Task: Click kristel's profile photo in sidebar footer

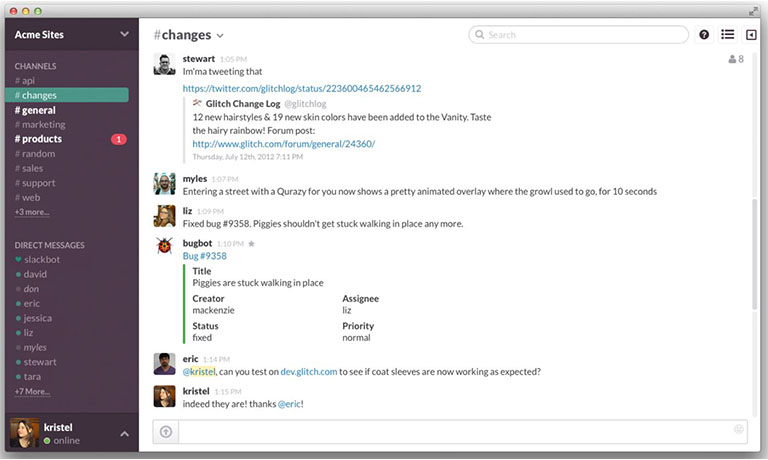Action: [x=24, y=433]
